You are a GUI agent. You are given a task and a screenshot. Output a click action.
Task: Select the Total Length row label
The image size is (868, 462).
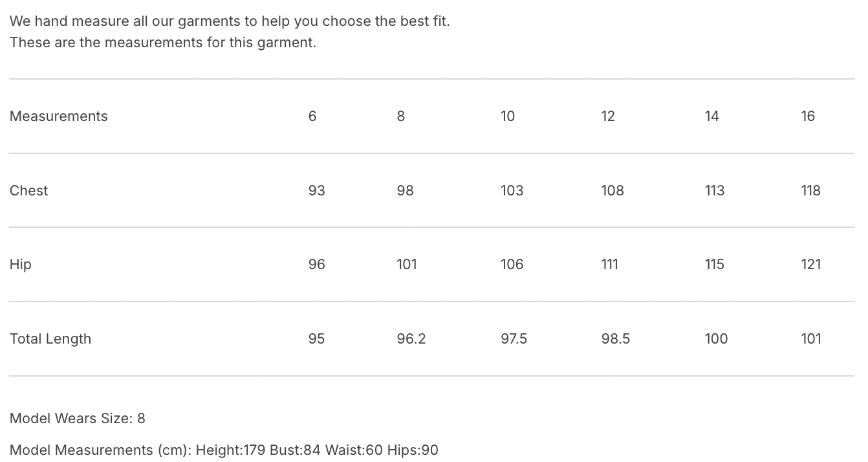50,338
